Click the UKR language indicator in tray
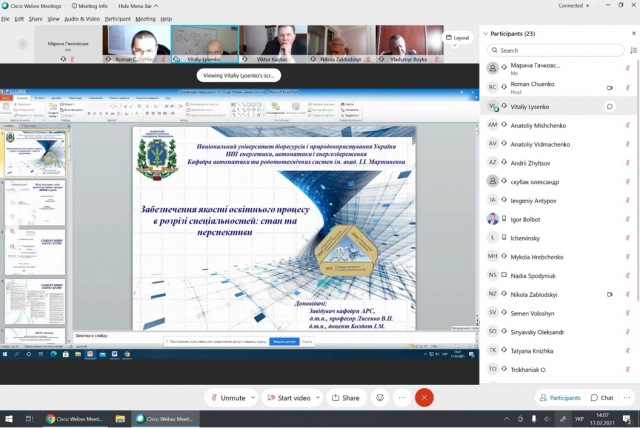640x428 pixels. click(579, 419)
